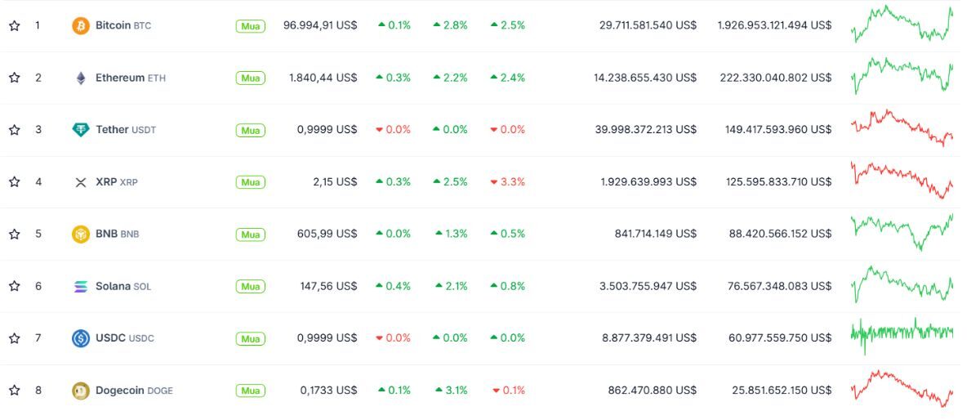
Task: Click the Tether logo icon
Action: 81,130
